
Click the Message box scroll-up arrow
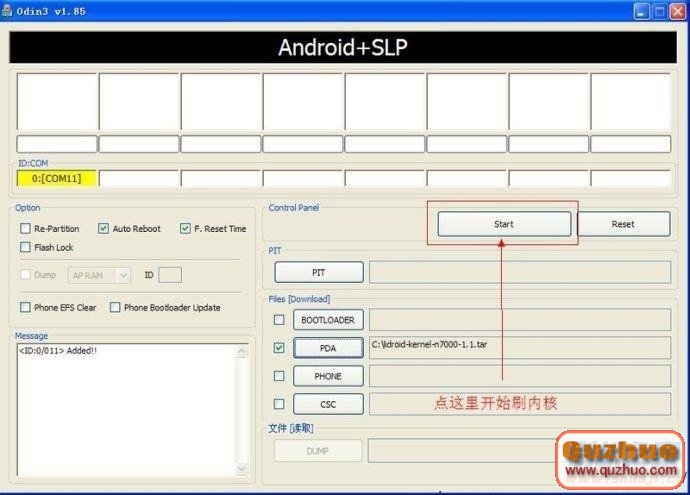click(x=242, y=351)
